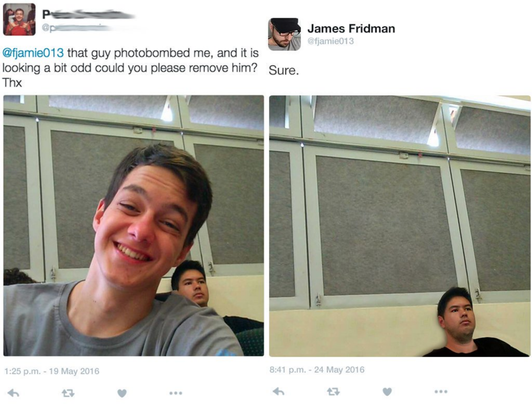Open the left tweeter's profile avatar
The width and height of the screenshot is (532, 404).
pyautogui.click(x=19, y=19)
